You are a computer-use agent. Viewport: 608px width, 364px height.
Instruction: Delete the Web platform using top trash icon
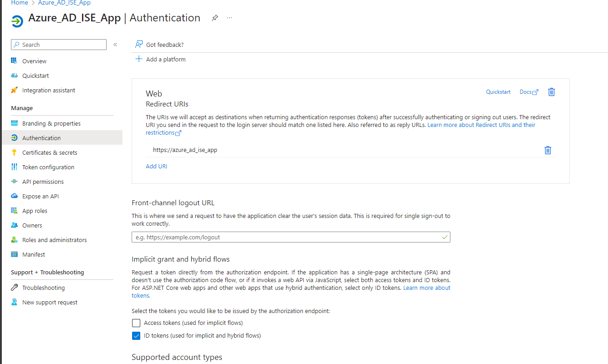552,92
